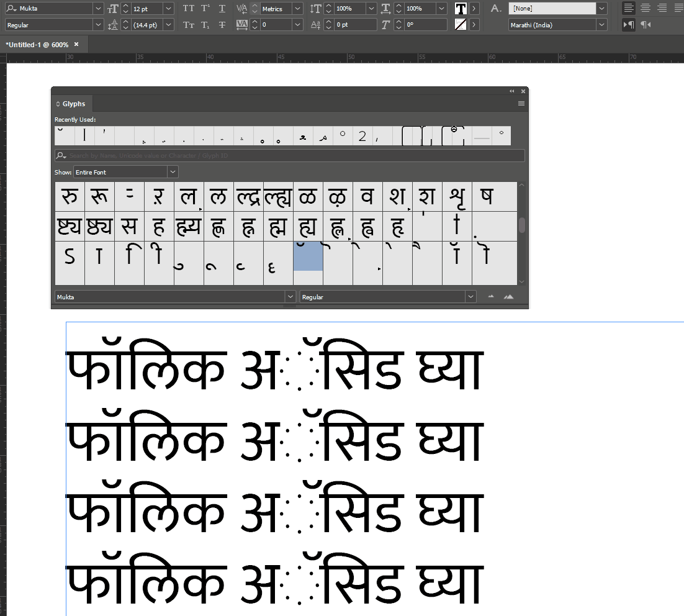Image resolution: width=684 pixels, height=616 pixels.
Task: Zoom out glyph grid (small mountains)
Action: click(x=491, y=297)
